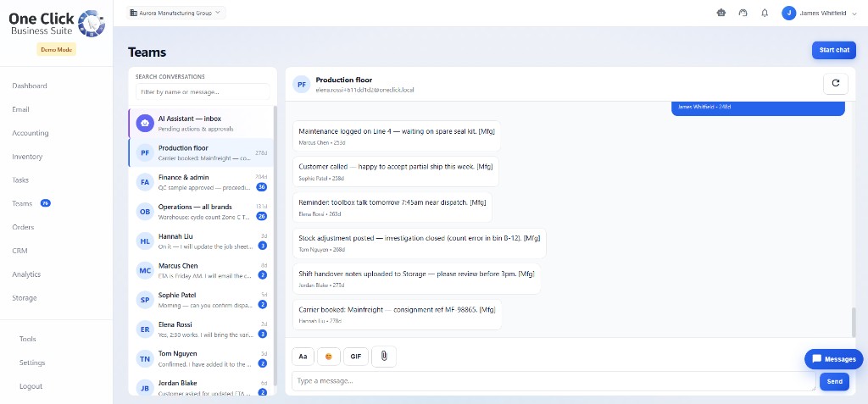This screenshot has width=868, height=404.
Task: Open the Operations — all brands conversation
Action: pos(201,212)
